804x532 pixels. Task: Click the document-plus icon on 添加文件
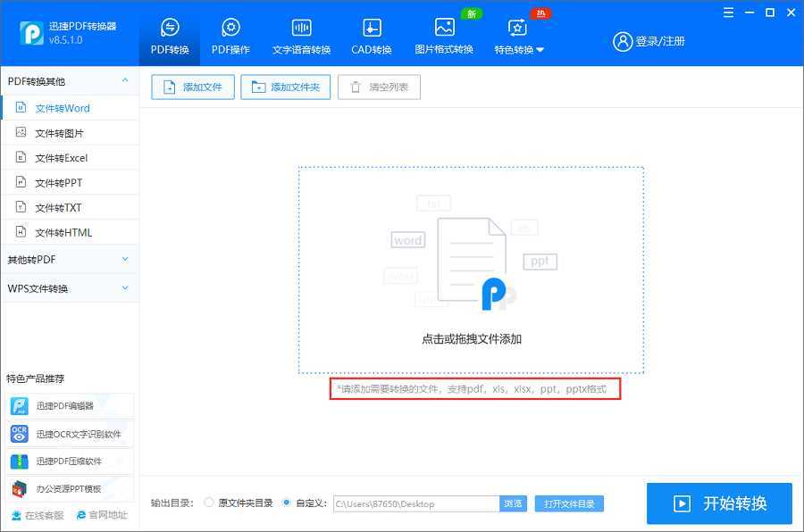point(169,87)
